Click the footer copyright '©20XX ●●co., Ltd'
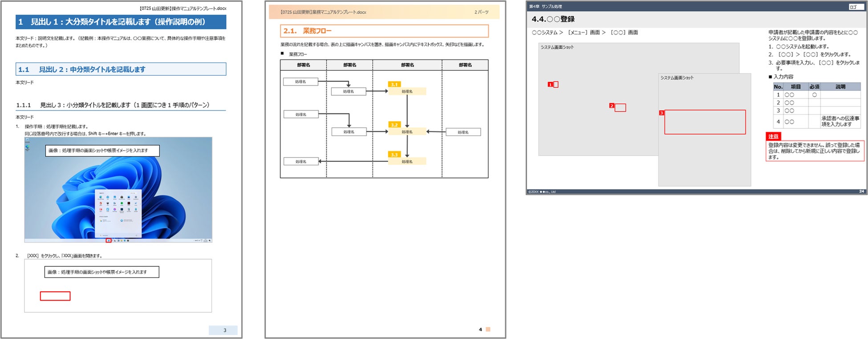Viewport: 868px width, 339px height. (x=542, y=192)
